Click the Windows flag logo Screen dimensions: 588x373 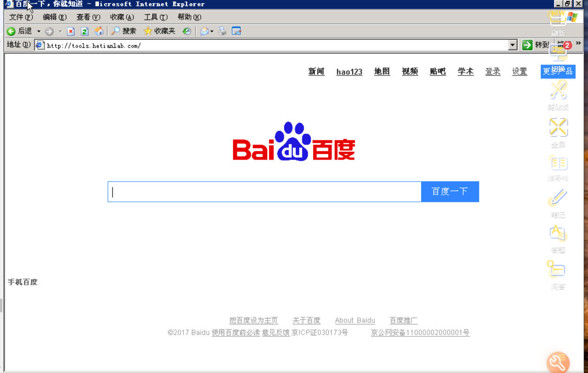coord(572,18)
